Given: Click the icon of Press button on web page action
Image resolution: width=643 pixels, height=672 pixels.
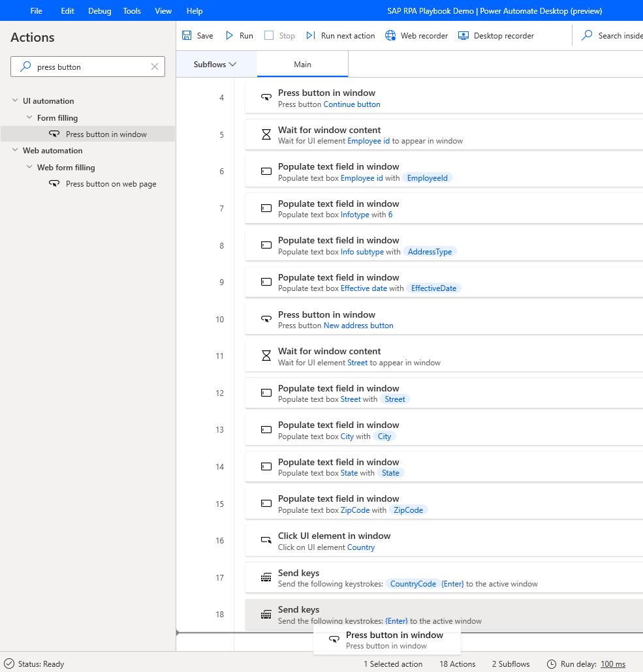Looking at the screenshot, I should click(x=54, y=184).
